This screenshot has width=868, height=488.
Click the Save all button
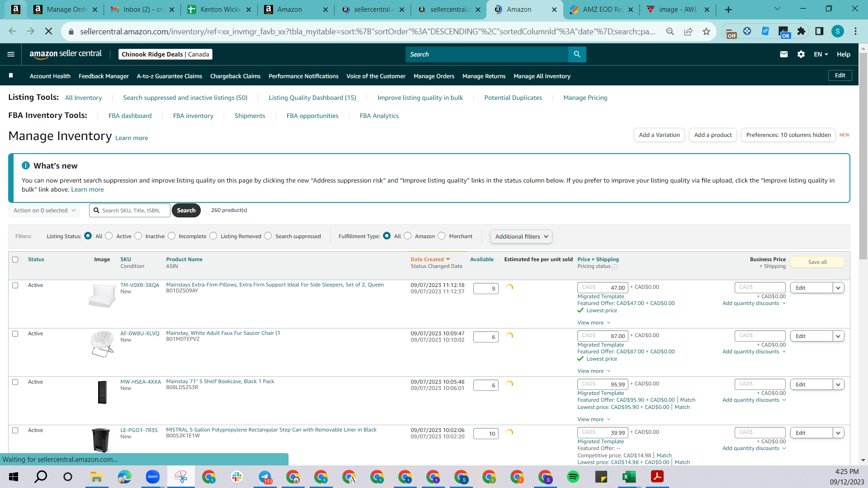coord(817,262)
